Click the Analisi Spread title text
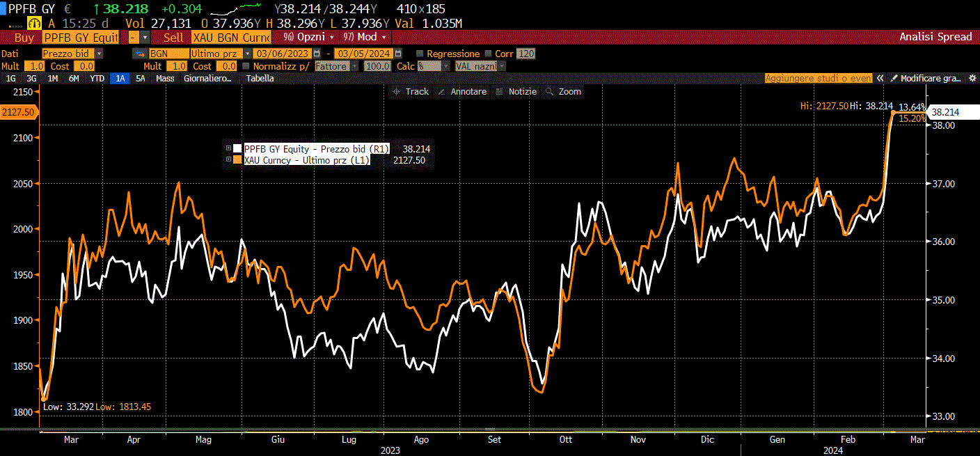 [x=935, y=37]
